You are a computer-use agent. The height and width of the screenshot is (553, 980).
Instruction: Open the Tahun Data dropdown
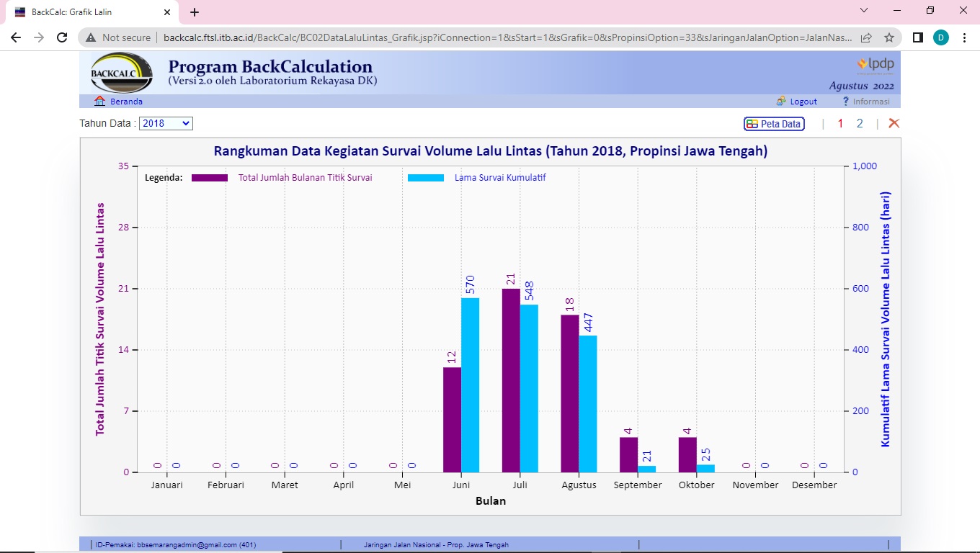coord(166,123)
